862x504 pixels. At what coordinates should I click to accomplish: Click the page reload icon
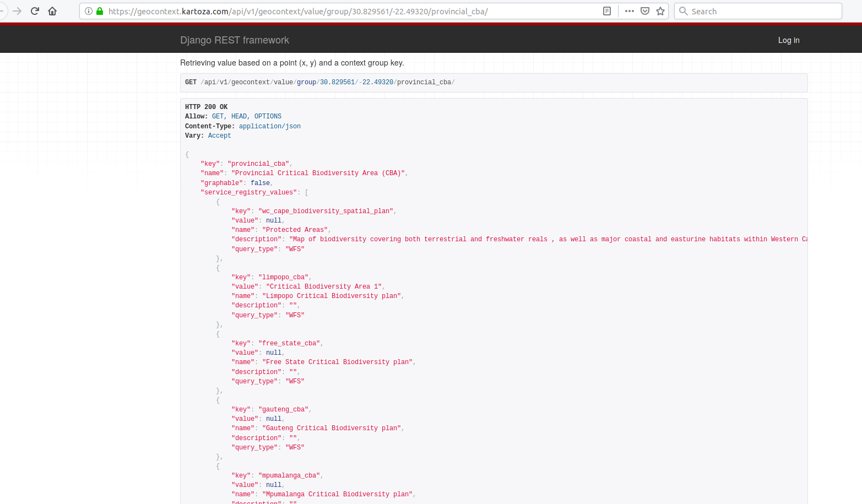tap(35, 11)
